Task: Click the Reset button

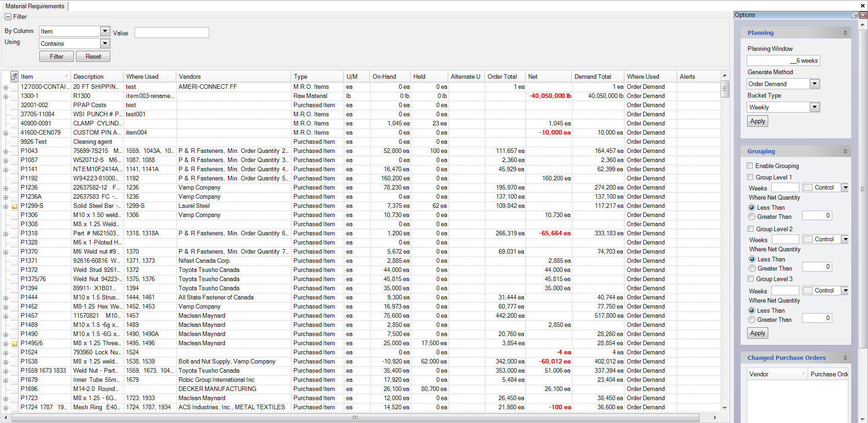Action: [93, 56]
